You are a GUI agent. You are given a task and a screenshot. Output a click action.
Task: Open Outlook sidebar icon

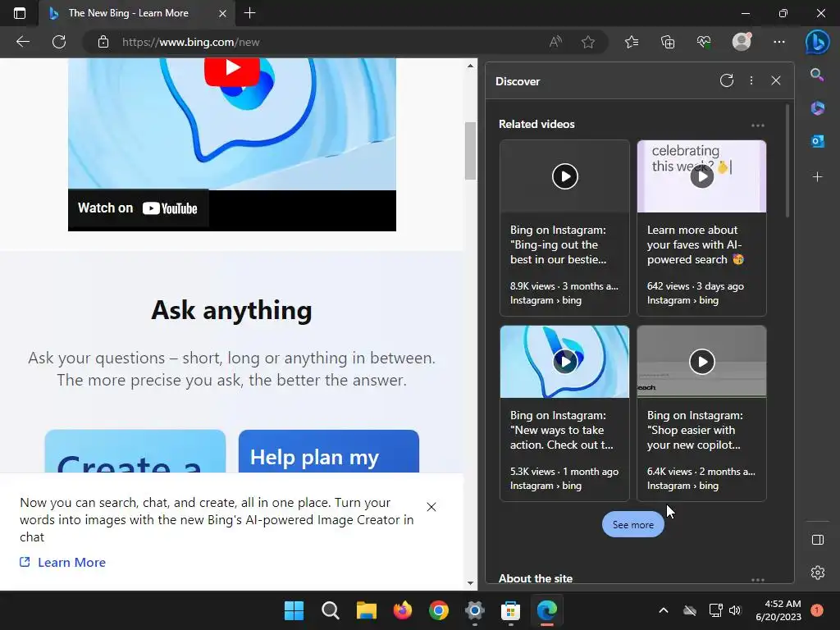tap(818, 141)
